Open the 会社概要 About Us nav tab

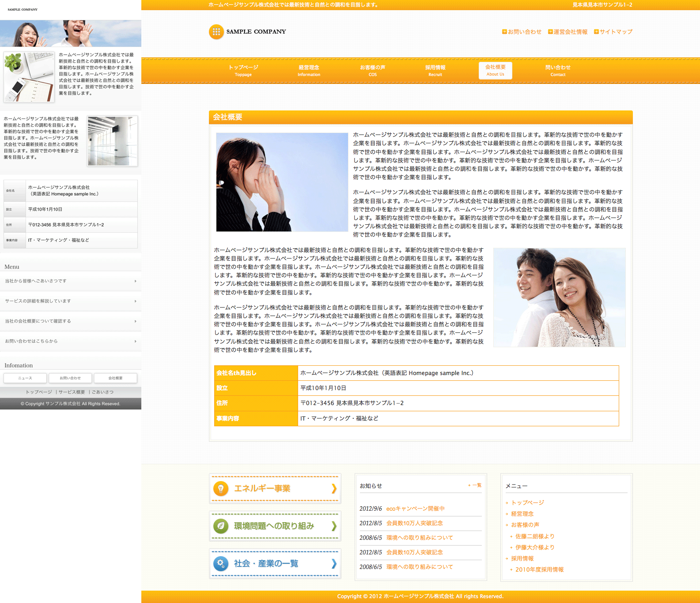495,70
